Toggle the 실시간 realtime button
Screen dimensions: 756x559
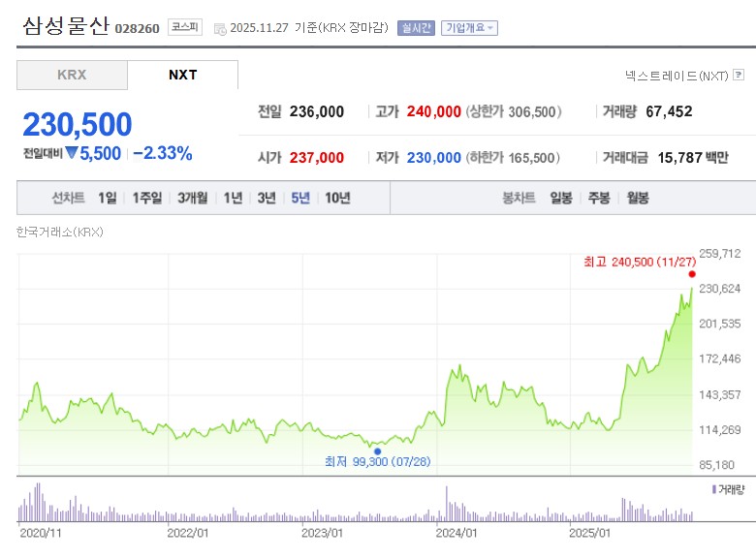[x=416, y=28]
